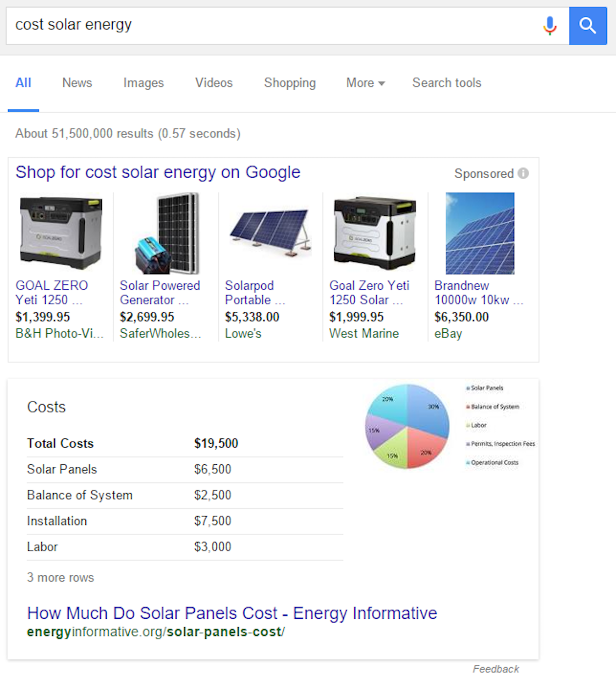
Task: Click inside the search query input field
Action: 215,25
